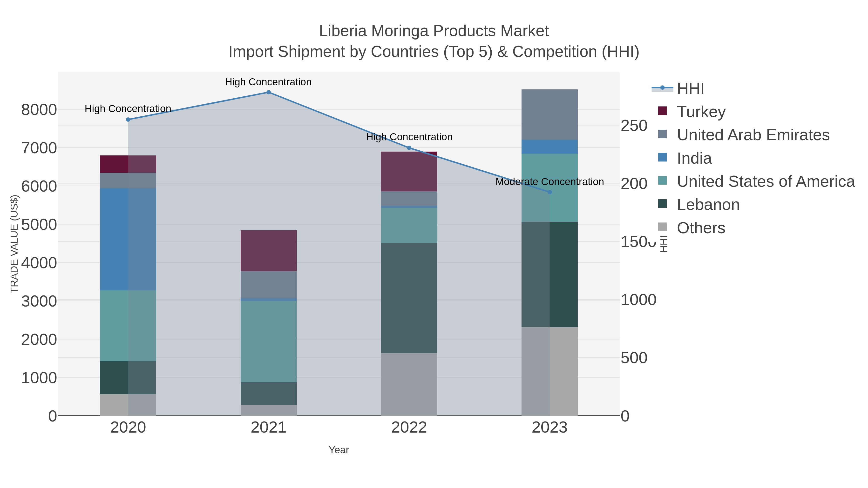Click the 2020 x-axis label
Image resolution: width=868 pixels, height=488 pixels.
[x=128, y=428]
